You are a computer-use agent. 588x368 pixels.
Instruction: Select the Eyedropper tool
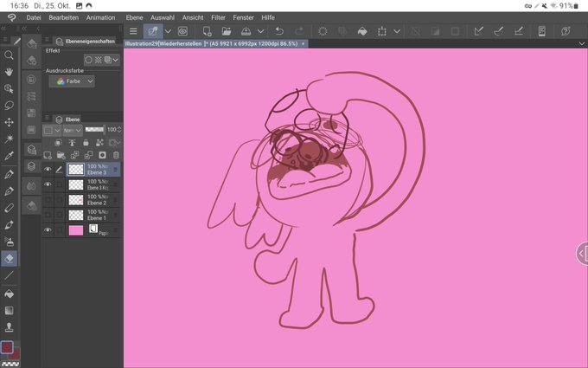[x=9, y=156]
